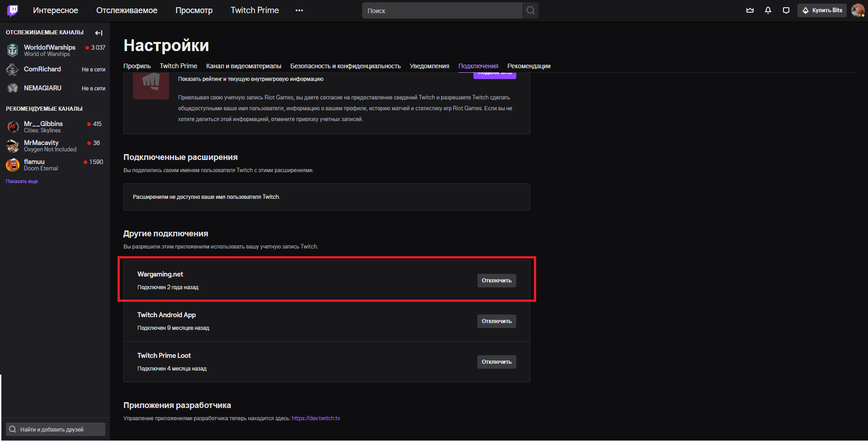
Task: Click Купить Bits button
Action: [822, 10]
